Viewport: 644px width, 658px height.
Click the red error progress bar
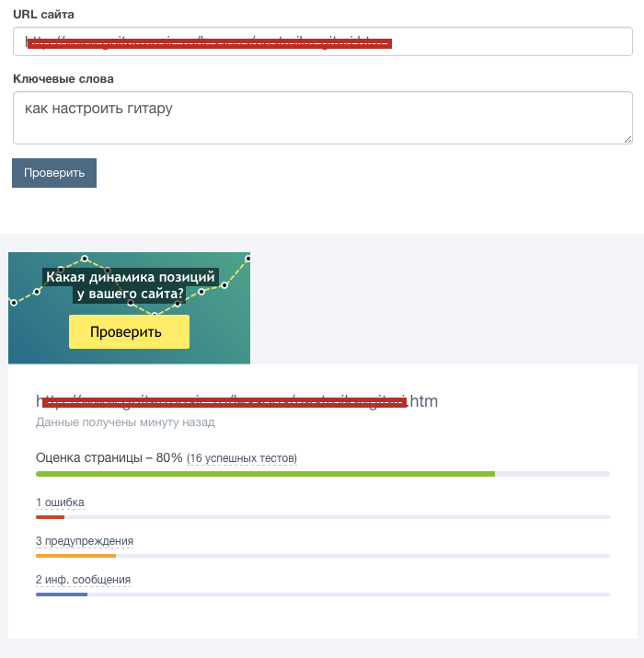[50, 517]
